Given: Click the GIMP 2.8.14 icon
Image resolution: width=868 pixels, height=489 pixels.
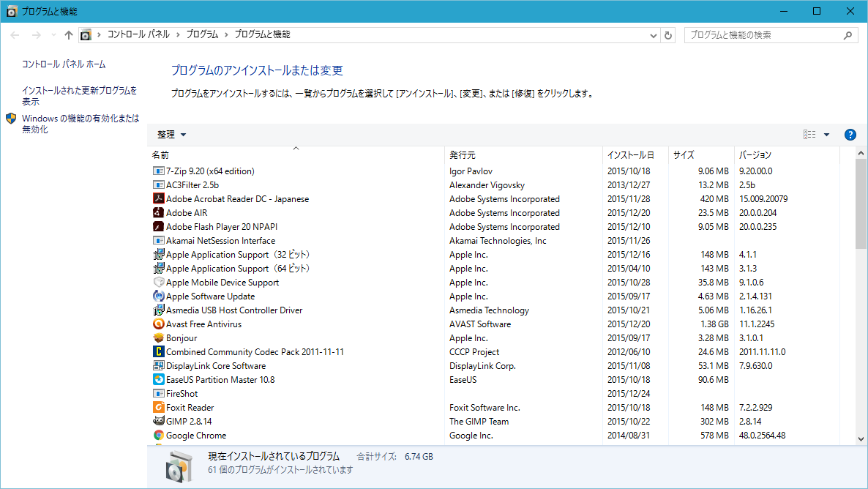Looking at the screenshot, I should pos(159,421).
